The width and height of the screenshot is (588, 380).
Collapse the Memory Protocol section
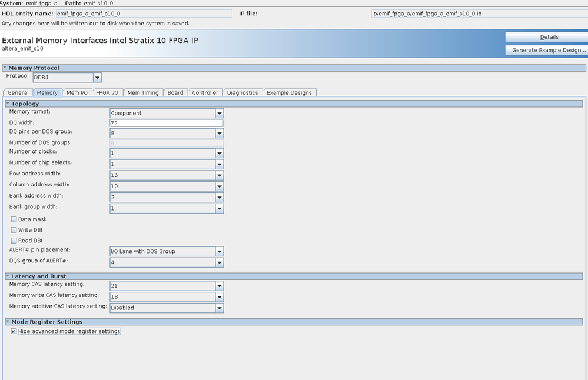pos(5,68)
